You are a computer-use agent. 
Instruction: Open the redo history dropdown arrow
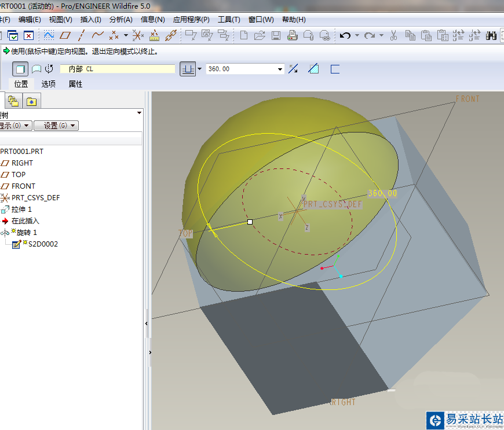[x=381, y=35]
